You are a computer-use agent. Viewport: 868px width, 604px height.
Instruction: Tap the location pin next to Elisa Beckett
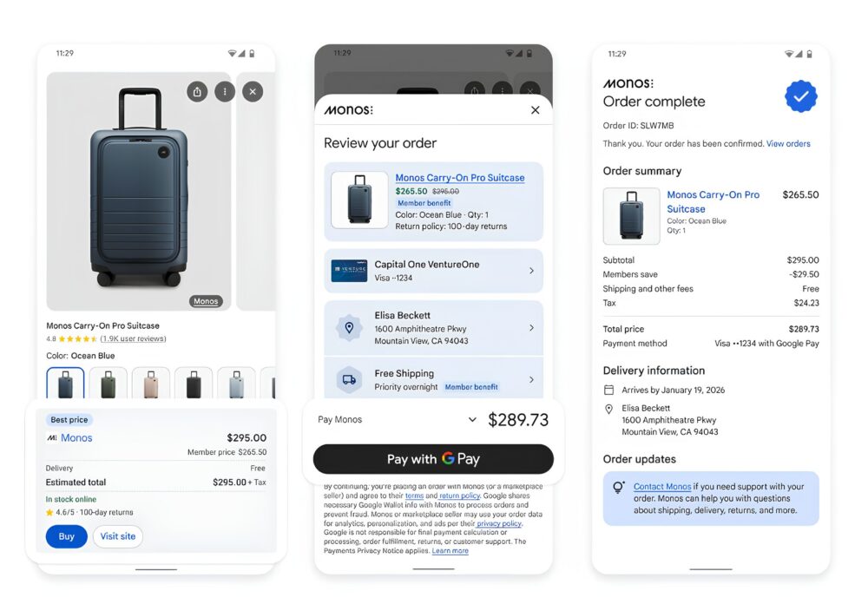[x=349, y=328]
